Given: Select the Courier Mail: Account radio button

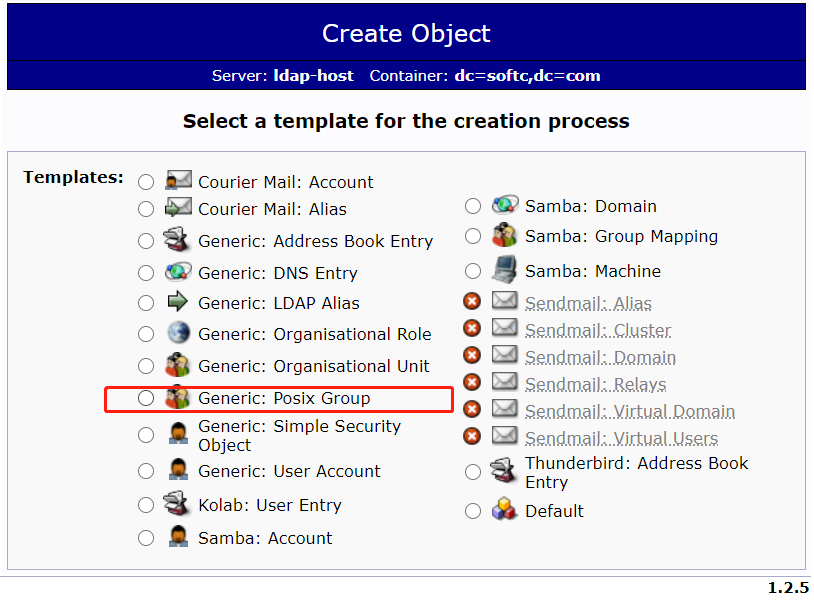Looking at the screenshot, I should click(146, 183).
